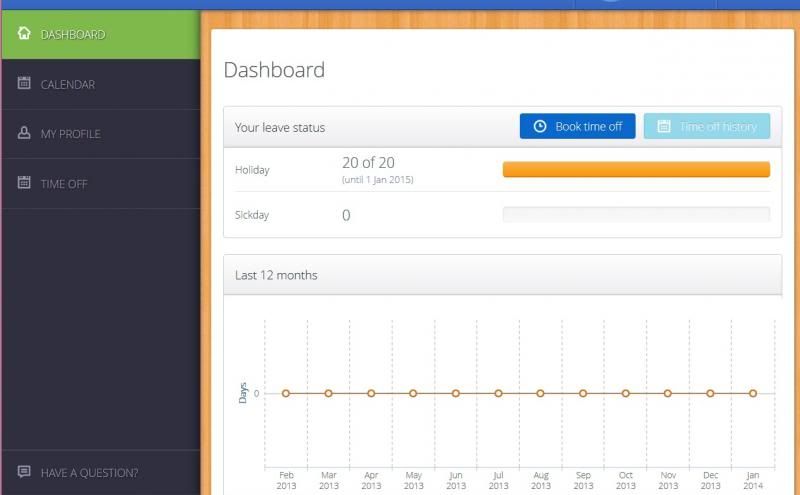Open the Dashboard menu item

click(x=101, y=34)
